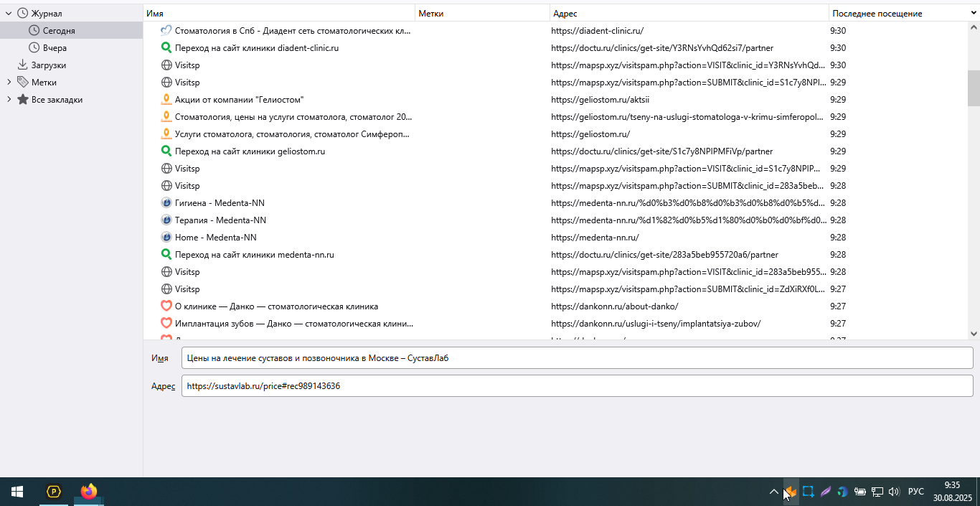Switch the РУС input language indicator
Image resolution: width=980 pixels, height=506 pixels.
coord(916,492)
